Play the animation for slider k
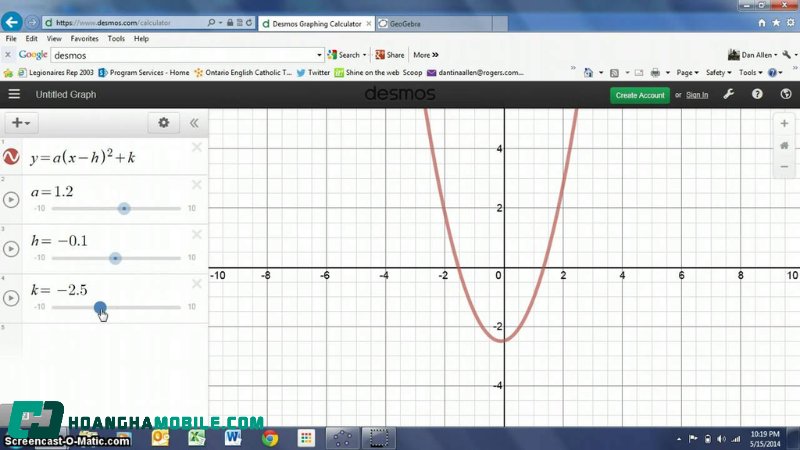The width and height of the screenshot is (800, 450). coord(12,297)
